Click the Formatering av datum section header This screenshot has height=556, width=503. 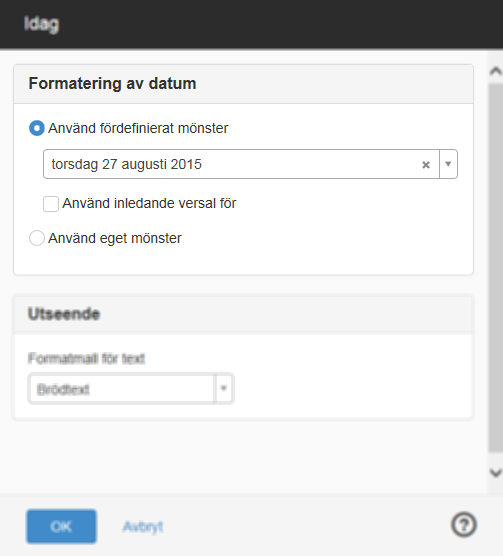click(243, 84)
